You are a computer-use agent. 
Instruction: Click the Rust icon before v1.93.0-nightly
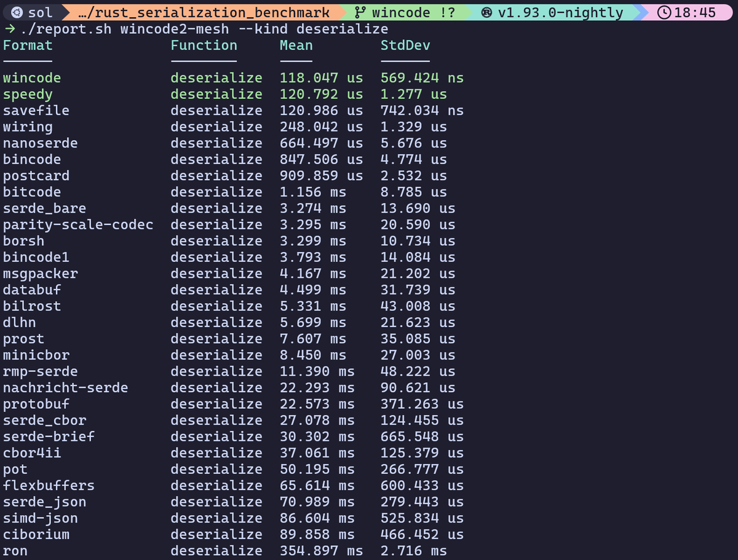(x=488, y=12)
